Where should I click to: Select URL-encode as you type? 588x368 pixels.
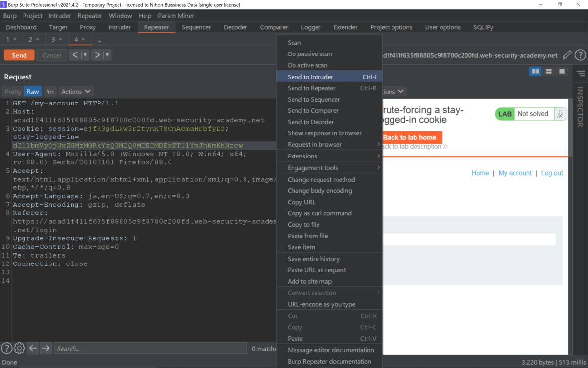pos(329,304)
